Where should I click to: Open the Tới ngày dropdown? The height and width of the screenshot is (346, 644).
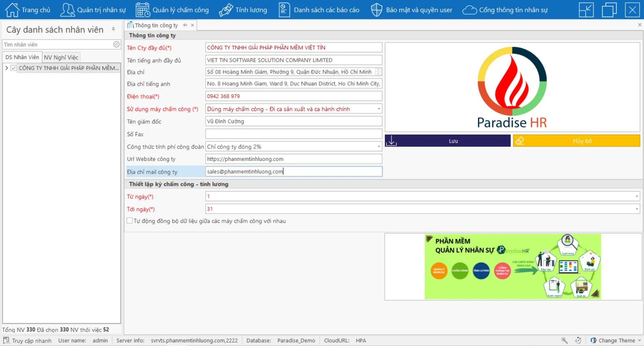pos(636,209)
